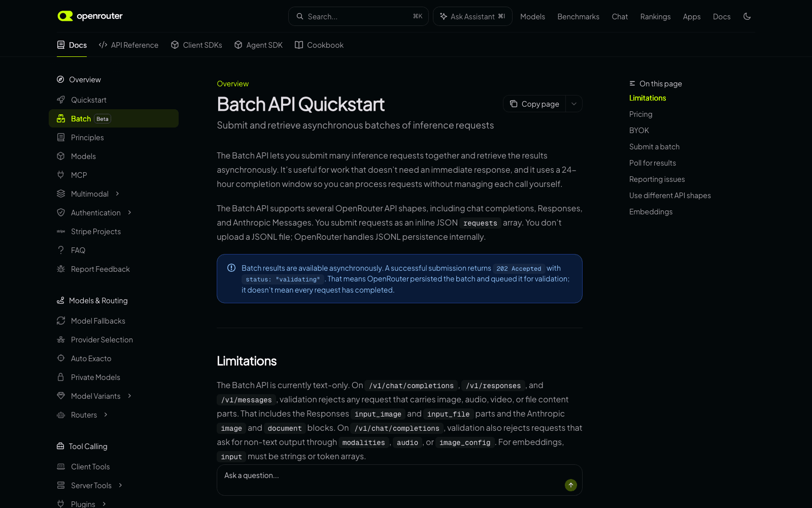Click the Routers robot icon
This screenshot has height=508, width=812.
coord(61,415)
